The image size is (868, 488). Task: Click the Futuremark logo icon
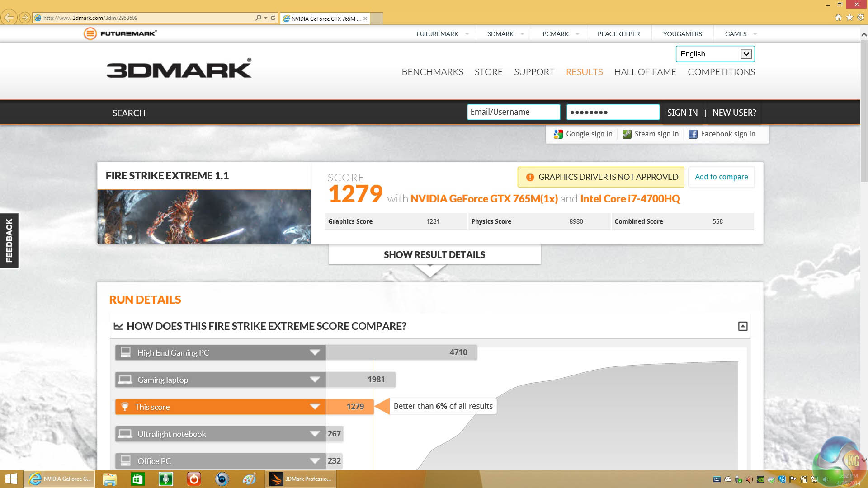point(90,33)
